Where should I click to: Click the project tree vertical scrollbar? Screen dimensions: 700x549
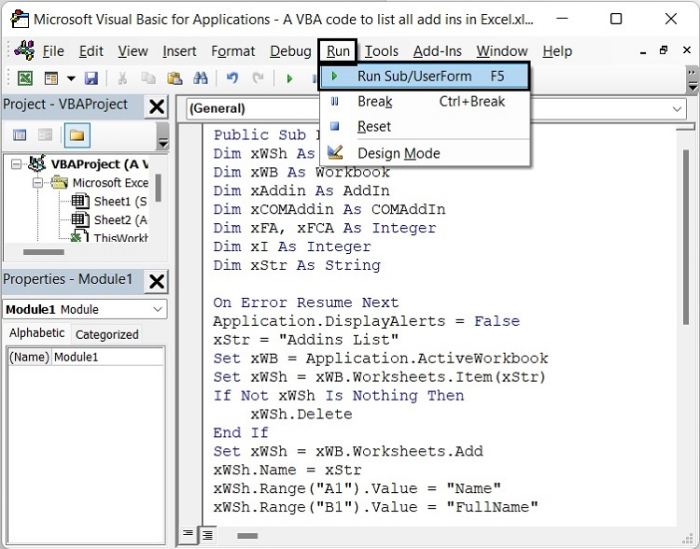158,188
